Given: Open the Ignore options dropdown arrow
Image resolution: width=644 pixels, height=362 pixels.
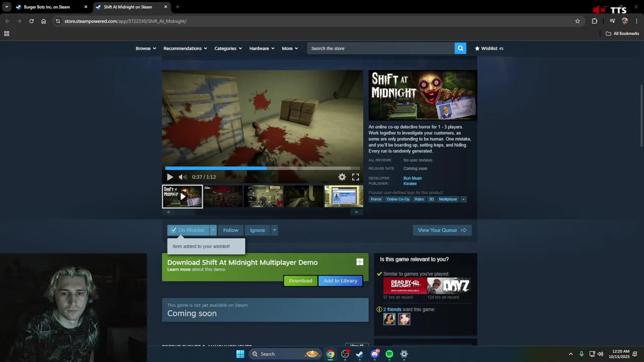Looking at the screenshot, I should tap(274, 230).
